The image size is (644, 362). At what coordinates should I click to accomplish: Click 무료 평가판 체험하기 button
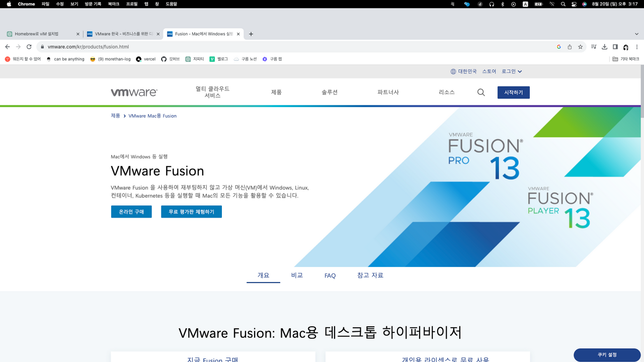(x=191, y=212)
